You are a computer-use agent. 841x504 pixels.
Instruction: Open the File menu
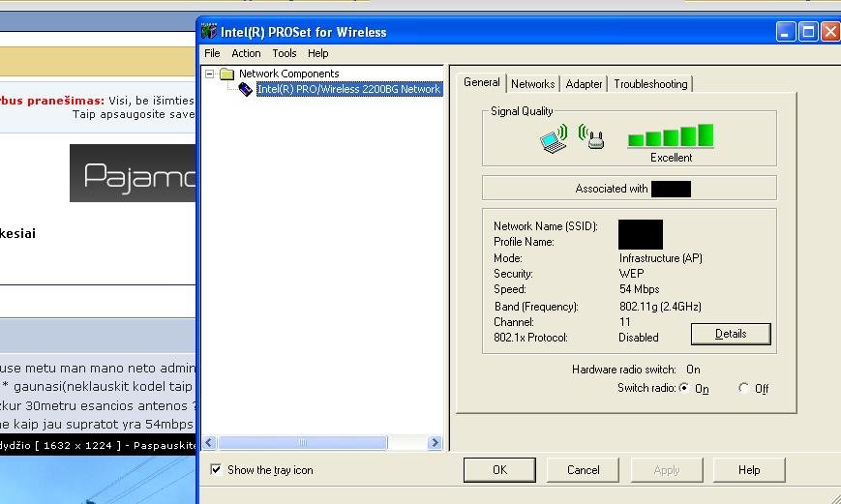tap(212, 53)
